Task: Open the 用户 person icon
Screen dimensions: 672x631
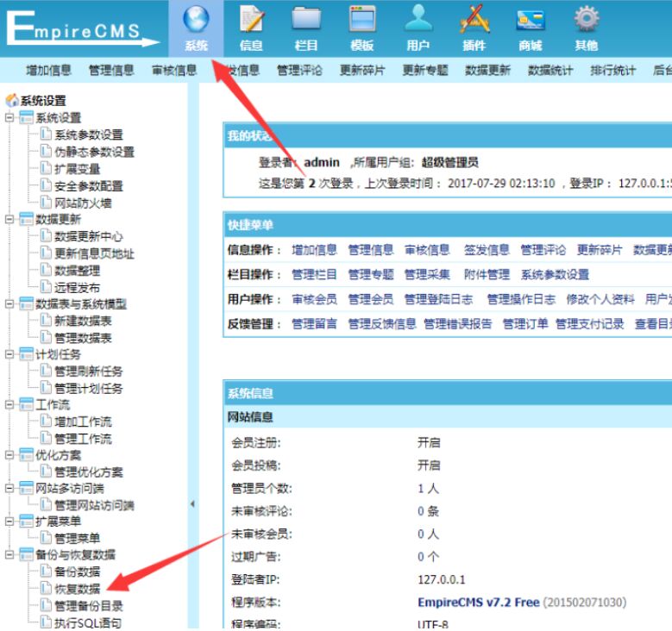Action: coord(418,17)
